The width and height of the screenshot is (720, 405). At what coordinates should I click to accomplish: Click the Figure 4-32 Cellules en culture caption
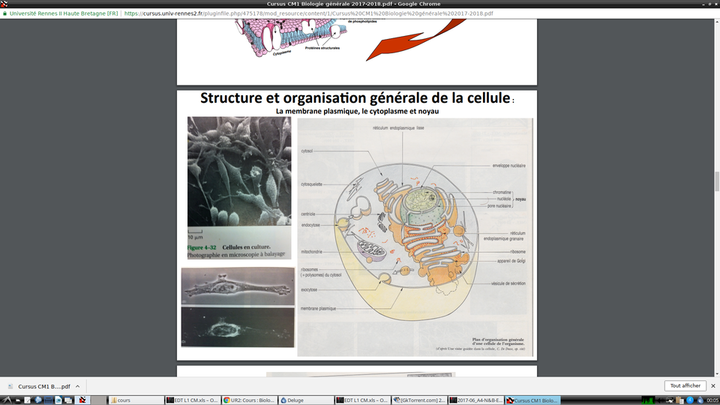(x=236, y=251)
